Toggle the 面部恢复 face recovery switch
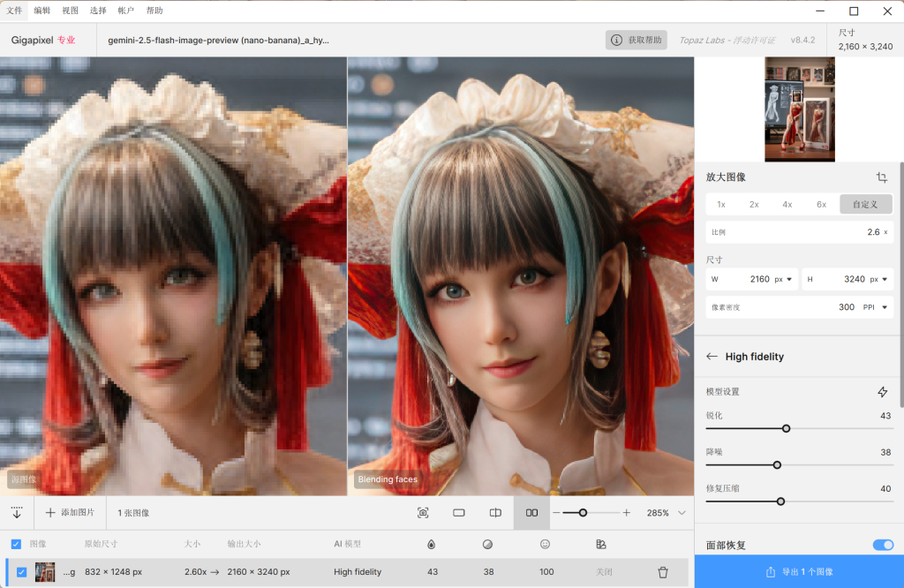 click(883, 546)
